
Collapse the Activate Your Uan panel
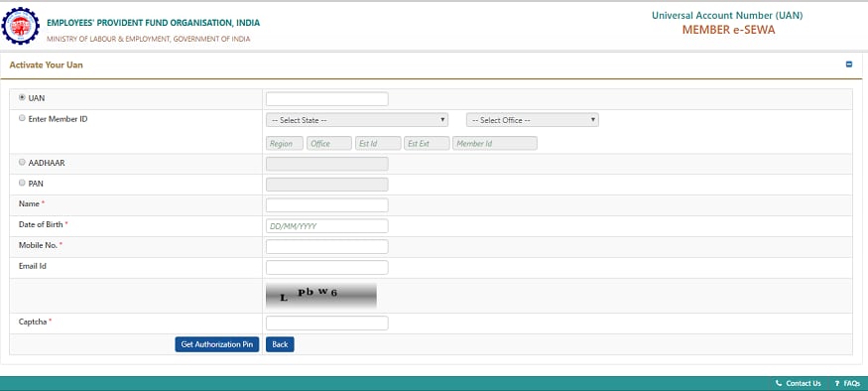(x=849, y=65)
